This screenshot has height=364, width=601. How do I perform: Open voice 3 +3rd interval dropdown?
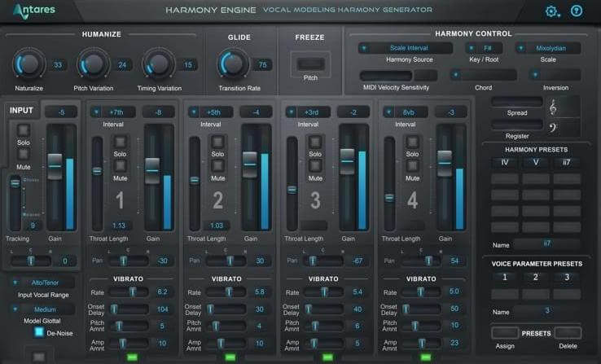coord(308,112)
